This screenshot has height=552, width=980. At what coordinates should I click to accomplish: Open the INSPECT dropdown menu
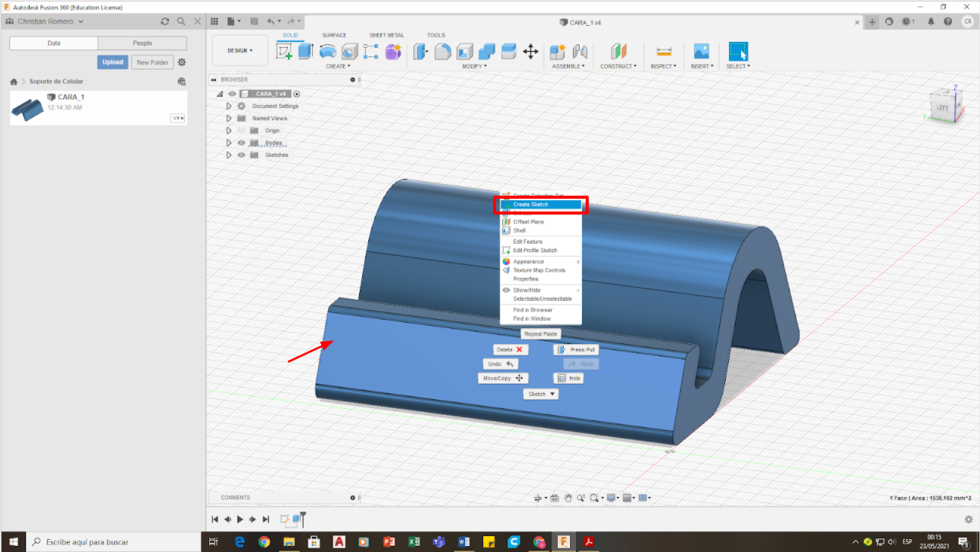(662, 66)
